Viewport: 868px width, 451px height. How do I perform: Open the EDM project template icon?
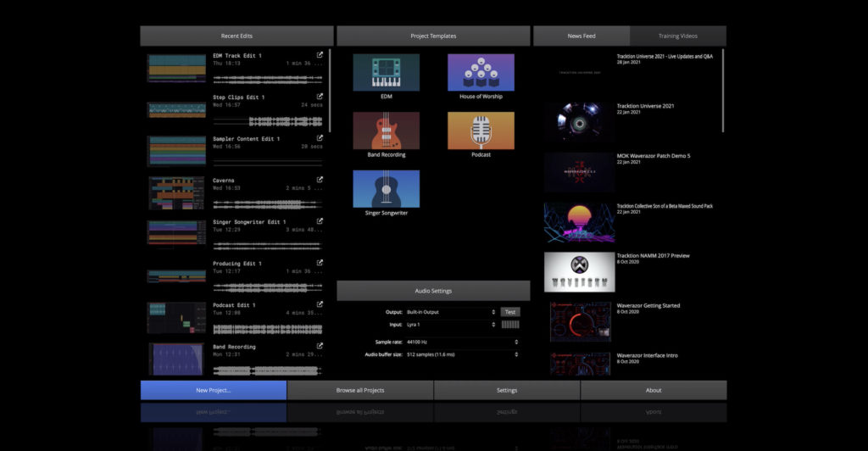pyautogui.click(x=386, y=72)
